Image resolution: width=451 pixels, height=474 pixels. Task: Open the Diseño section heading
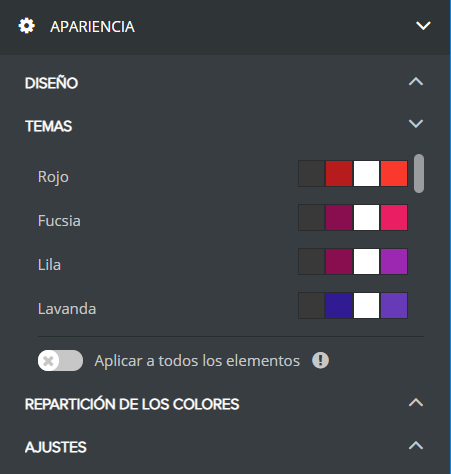point(51,83)
